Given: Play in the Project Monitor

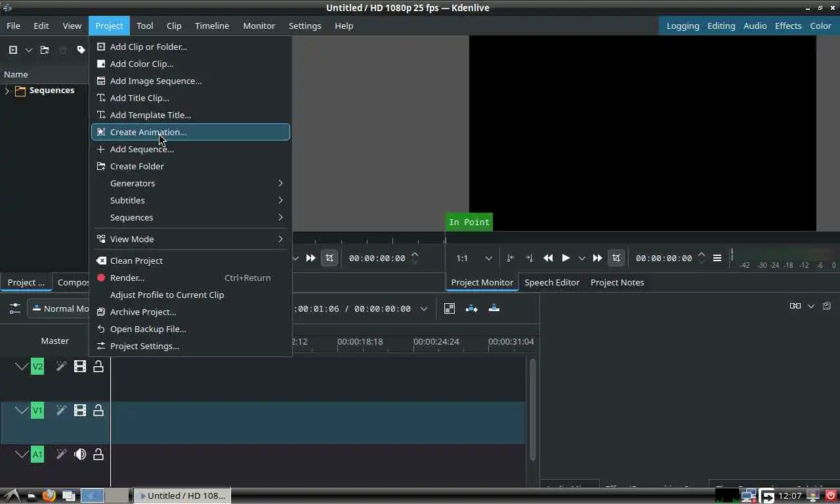Looking at the screenshot, I should pos(566,258).
